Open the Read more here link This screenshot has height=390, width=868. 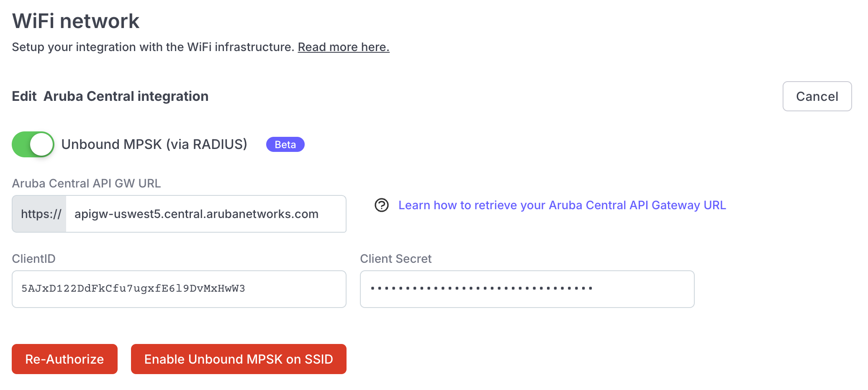344,47
